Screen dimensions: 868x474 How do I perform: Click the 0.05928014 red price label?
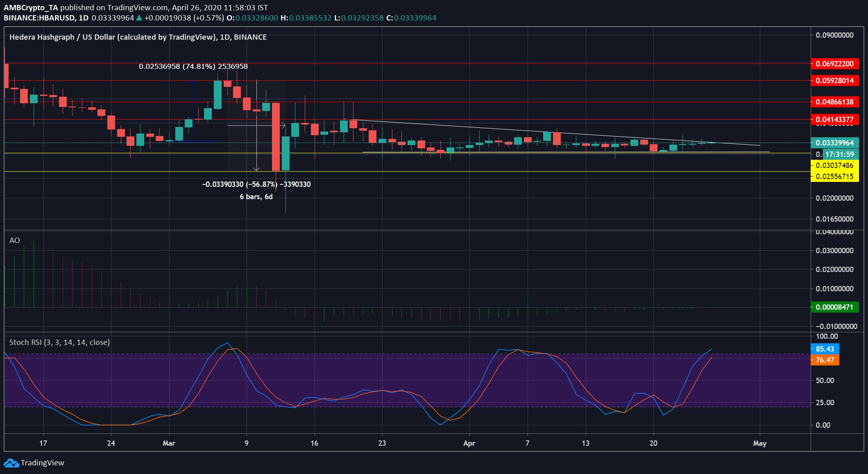835,81
